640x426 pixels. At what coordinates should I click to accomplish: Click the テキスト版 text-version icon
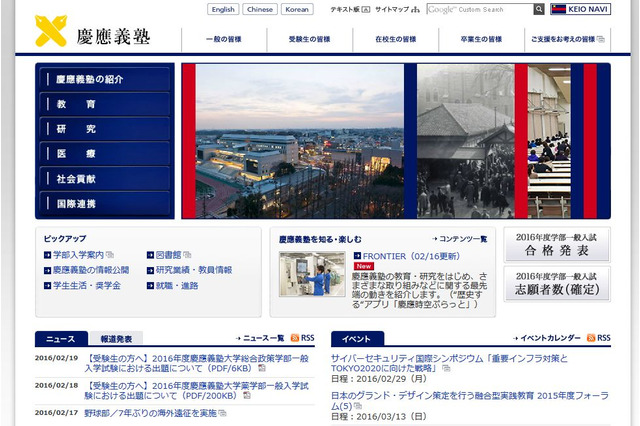[x=366, y=9]
